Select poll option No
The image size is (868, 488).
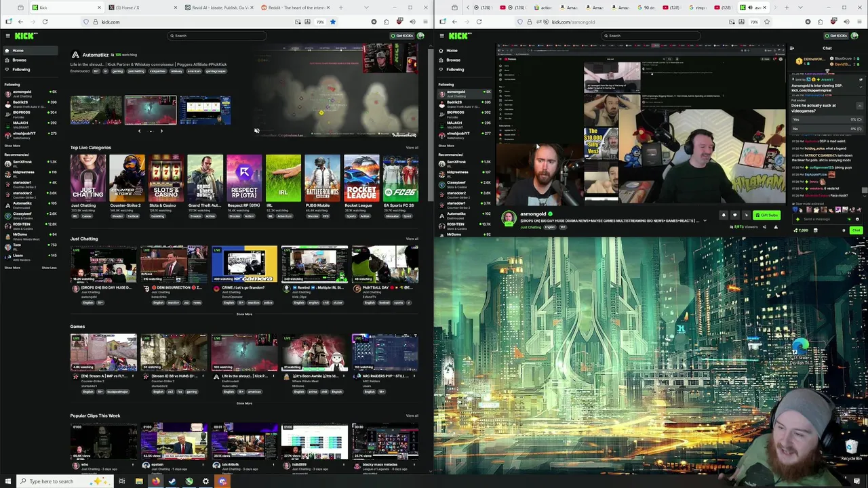click(829, 128)
